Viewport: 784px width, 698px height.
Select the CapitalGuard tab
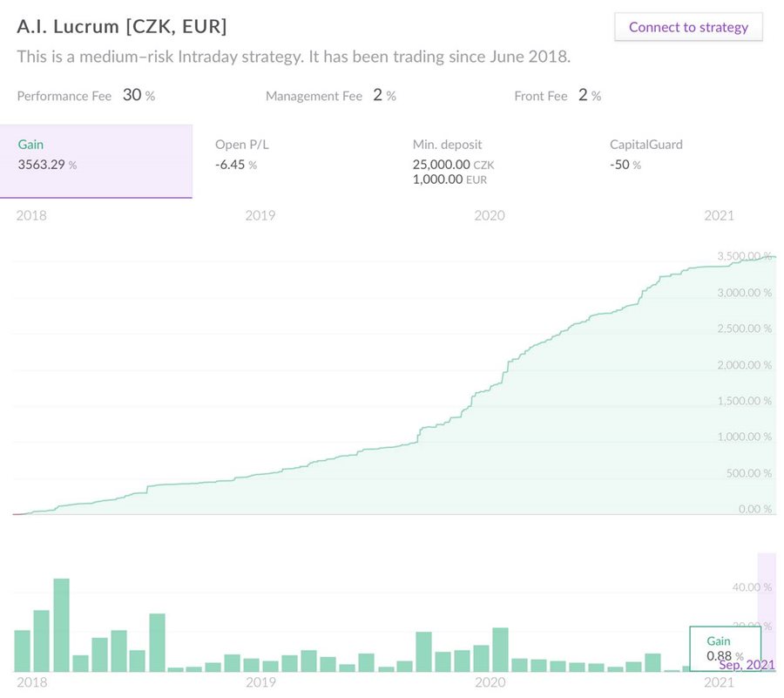(689, 161)
